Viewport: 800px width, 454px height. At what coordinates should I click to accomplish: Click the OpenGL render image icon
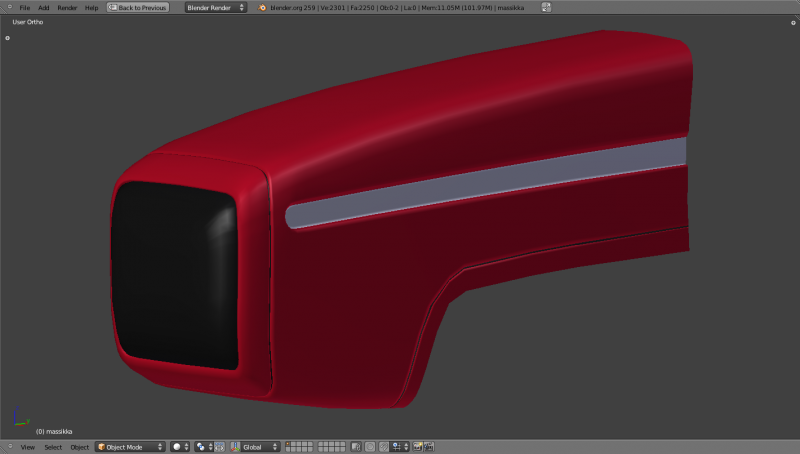point(417,447)
